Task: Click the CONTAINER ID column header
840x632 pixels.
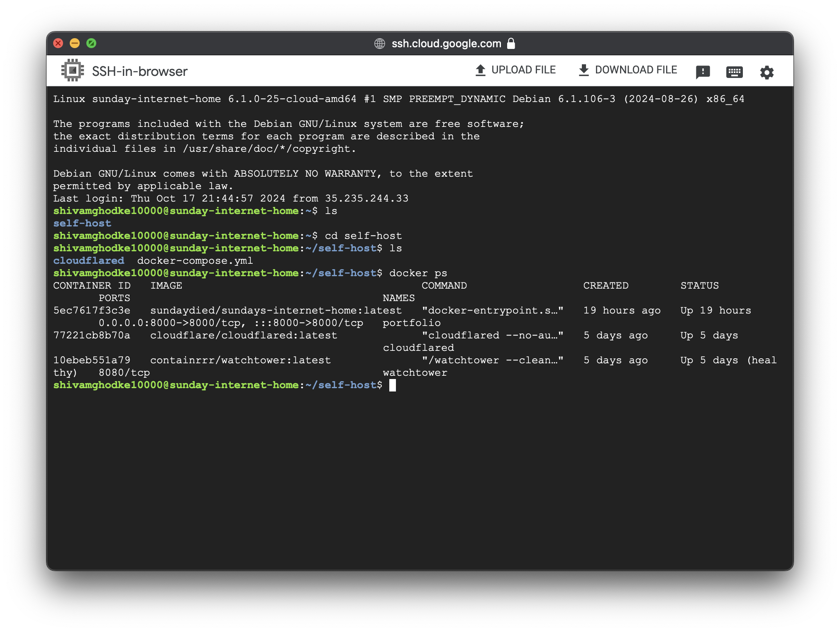Action: pyautogui.click(x=92, y=286)
